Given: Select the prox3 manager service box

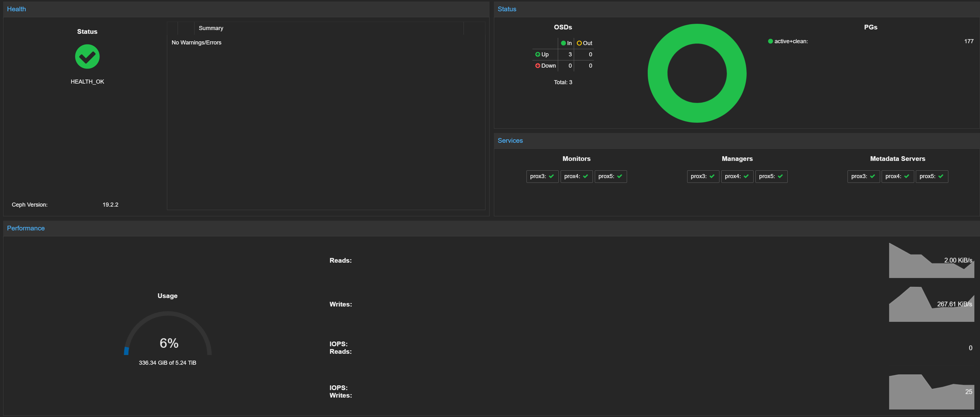Looking at the screenshot, I should (x=703, y=176).
